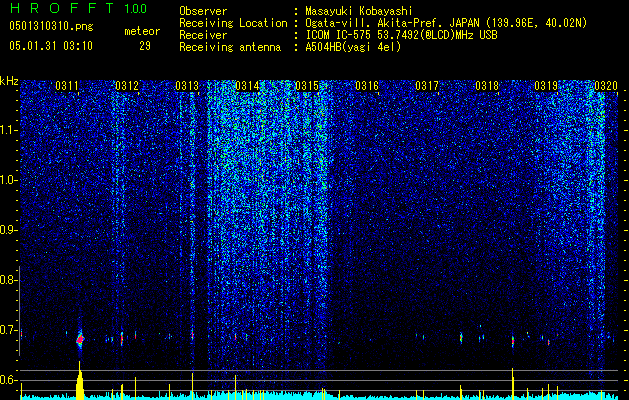Click the Receiving Location label
Viewport: 629px width, 400px height.
coord(233,23)
